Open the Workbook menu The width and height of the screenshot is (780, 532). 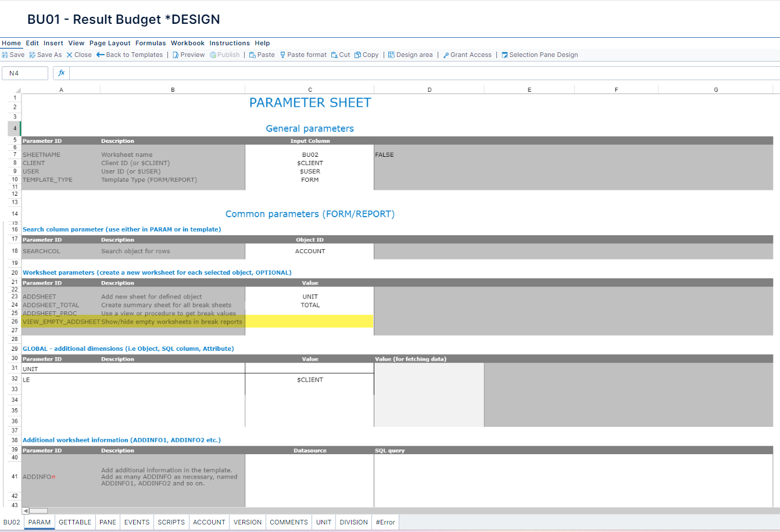coord(187,42)
